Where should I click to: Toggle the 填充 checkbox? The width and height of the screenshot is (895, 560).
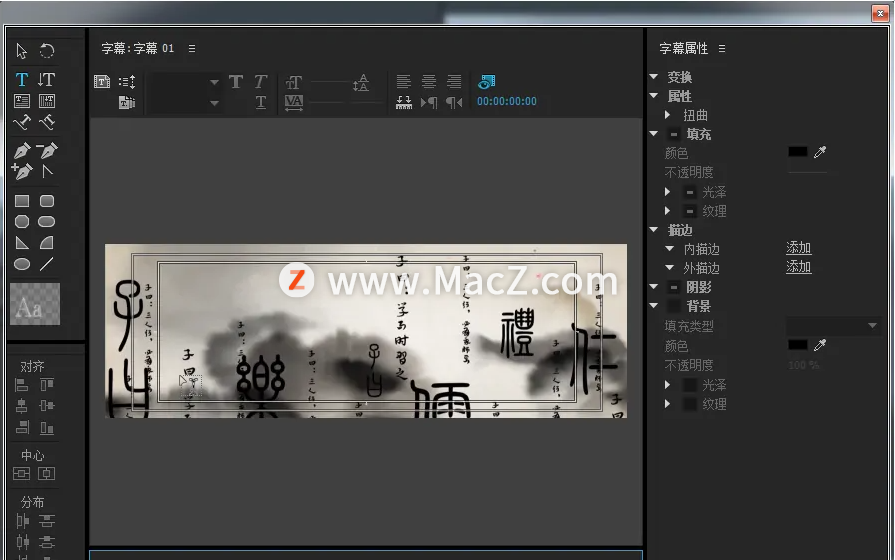674,134
